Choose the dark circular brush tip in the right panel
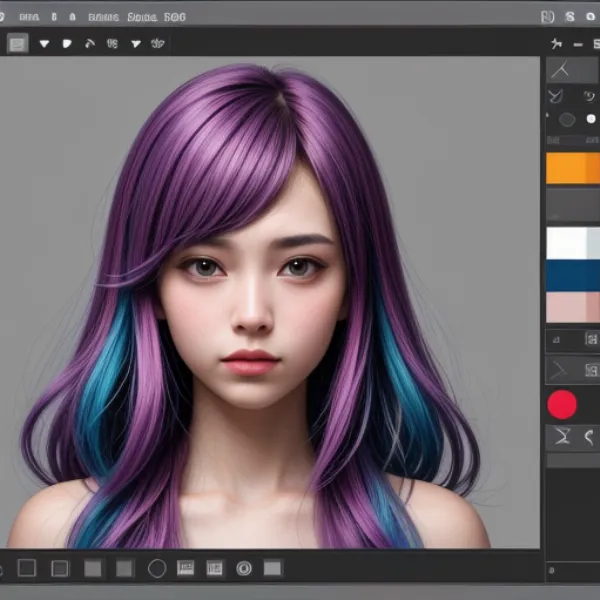 tap(567, 120)
